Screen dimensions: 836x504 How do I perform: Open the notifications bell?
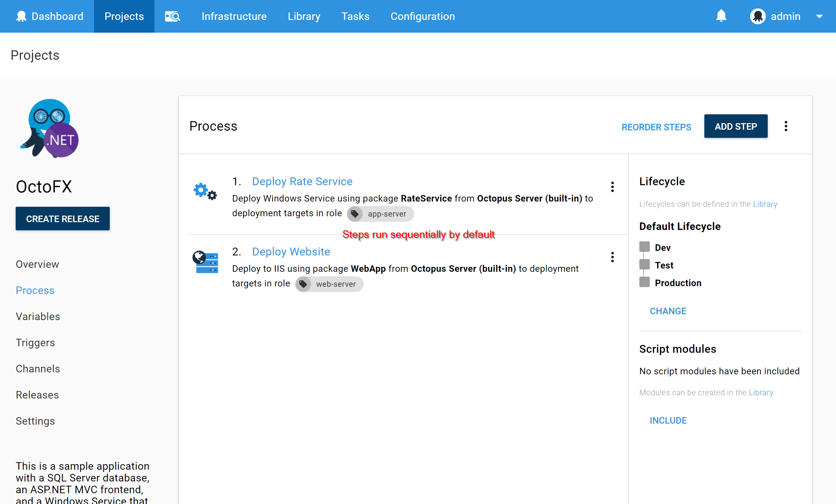click(721, 16)
